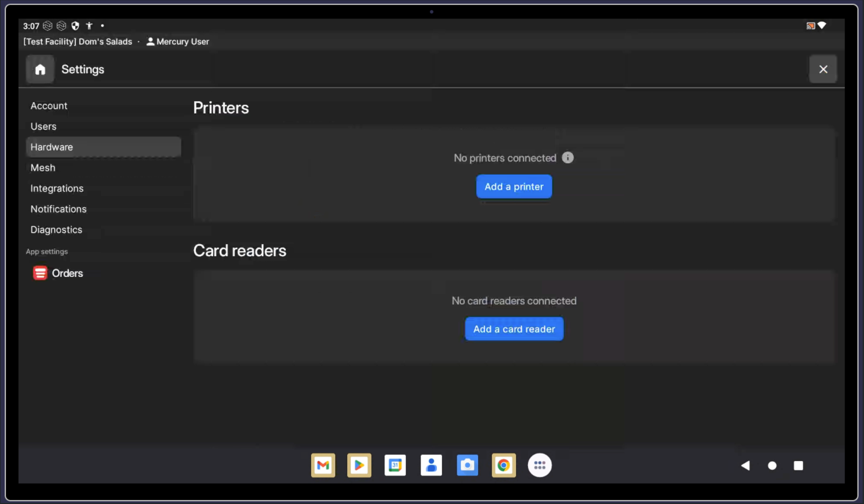Click the home icon button

(x=40, y=69)
